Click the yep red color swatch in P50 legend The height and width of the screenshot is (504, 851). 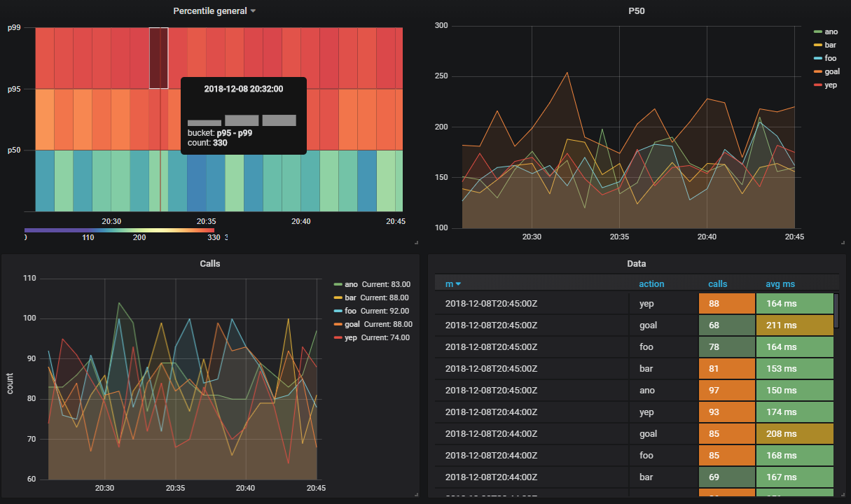(817, 85)
